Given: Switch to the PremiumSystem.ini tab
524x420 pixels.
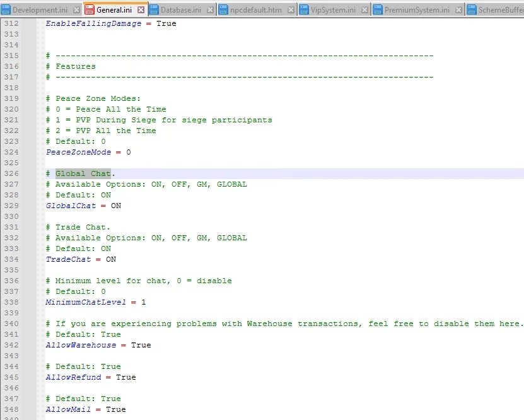Looking at the screenshot, I should pyautogui.click(x=417, y=10).
